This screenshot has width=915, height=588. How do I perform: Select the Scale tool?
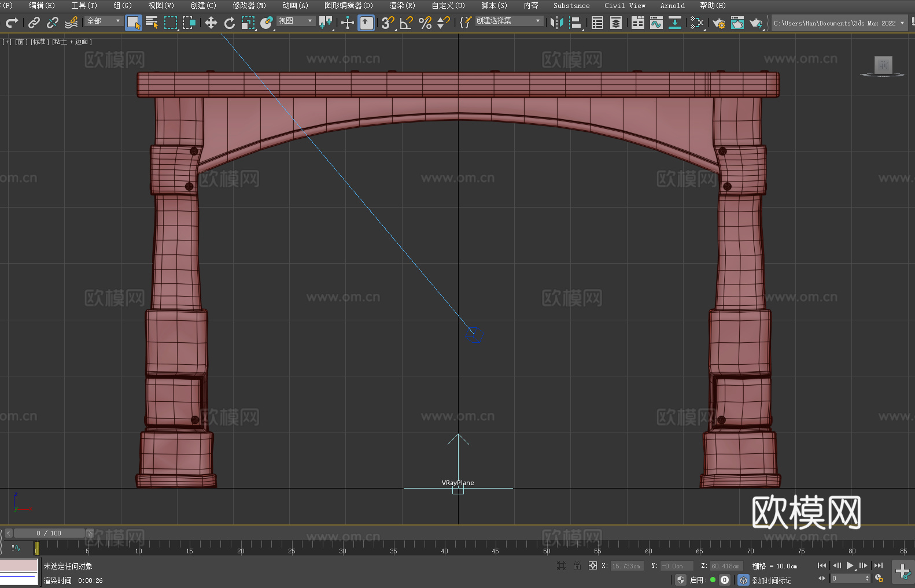click(x=248, y=23)
